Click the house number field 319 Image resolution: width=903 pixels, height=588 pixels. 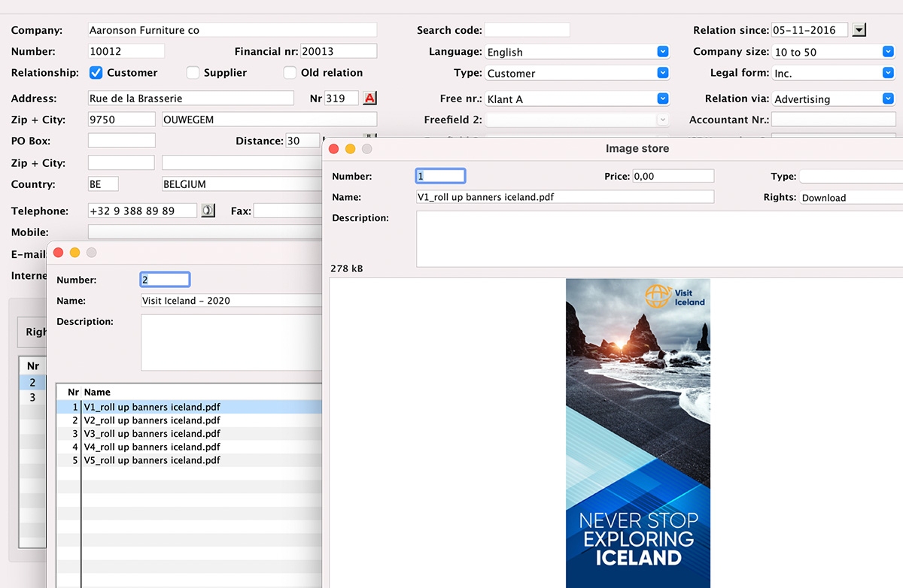pyautogui.click(x=342, y=99)
